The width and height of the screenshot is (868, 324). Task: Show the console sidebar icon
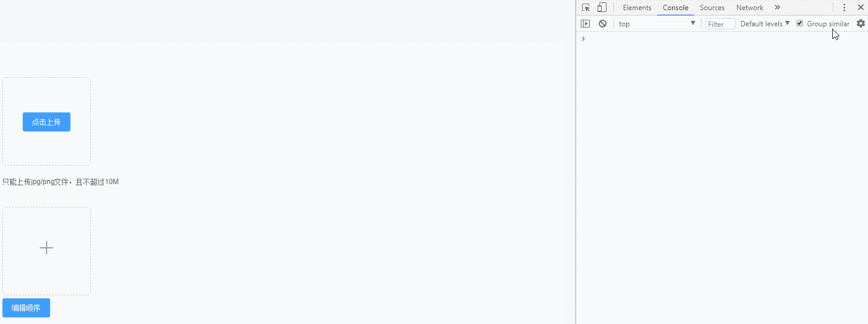coord(586,24)
